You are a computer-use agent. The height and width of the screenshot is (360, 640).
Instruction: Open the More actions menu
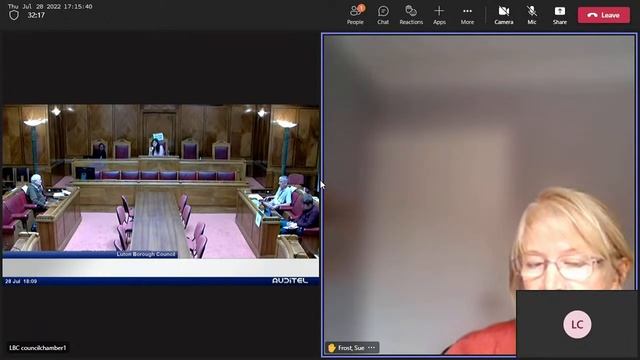pos(467,15)
